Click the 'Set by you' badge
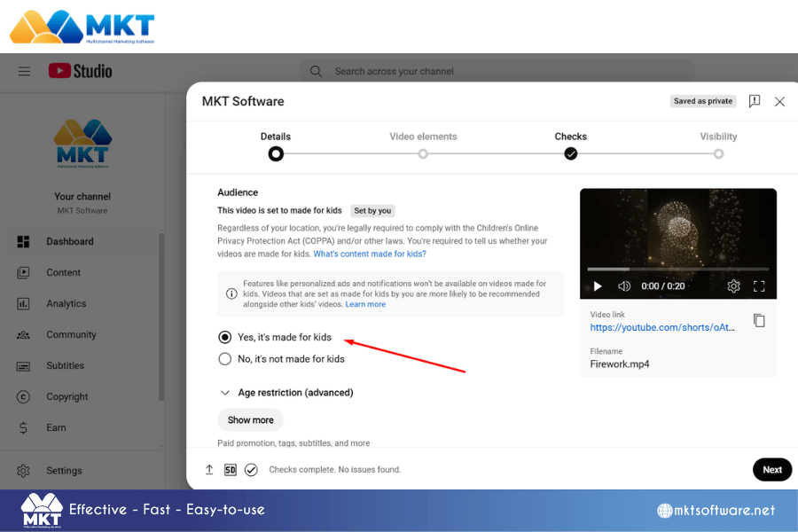This screenshot has width=798, height=532. (x=372, y=211)
